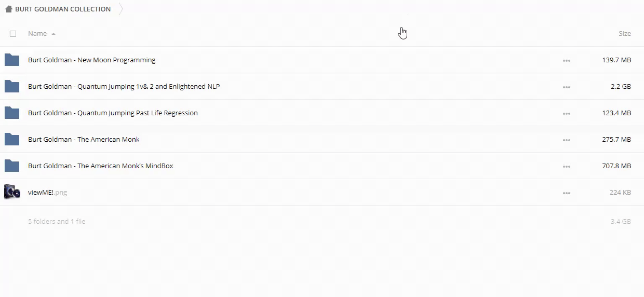
Task: Open the viewME!.png thumbnail
Action: [x=12, y=192]
